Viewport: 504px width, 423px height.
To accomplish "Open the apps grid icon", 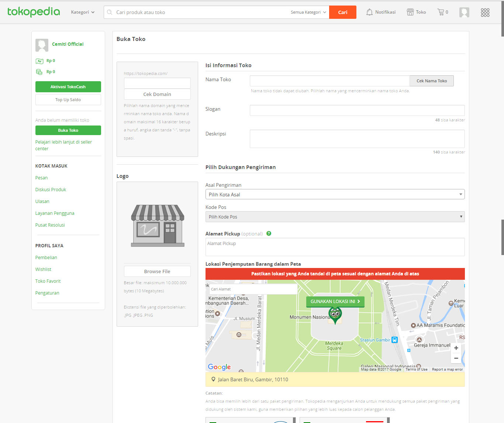I will pos(485,12).
